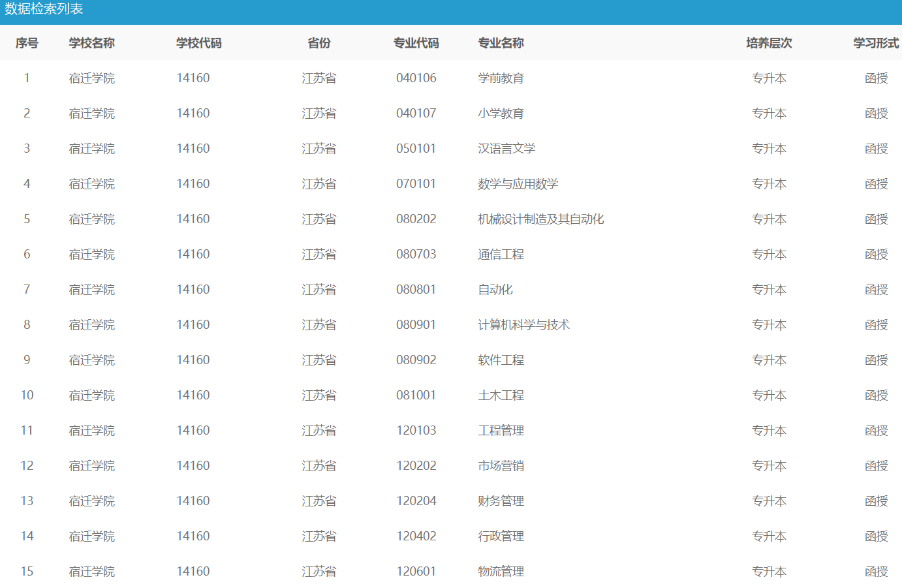The image size is (902, 588).
Task: Click 宿迁学院 in the 软件工程 row
Action: [x=92, y=360]
